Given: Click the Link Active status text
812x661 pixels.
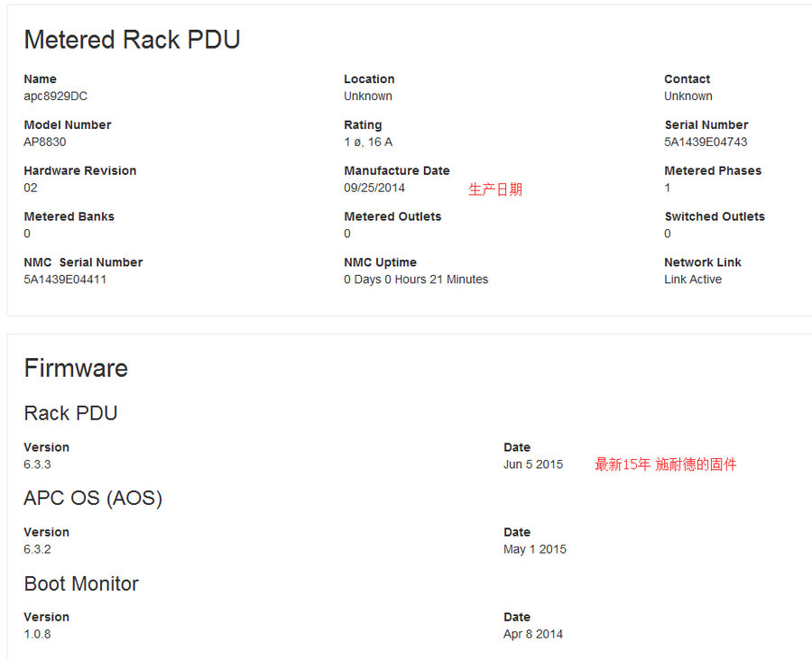Looking at the screenshot, I should (x=693, y=280).
